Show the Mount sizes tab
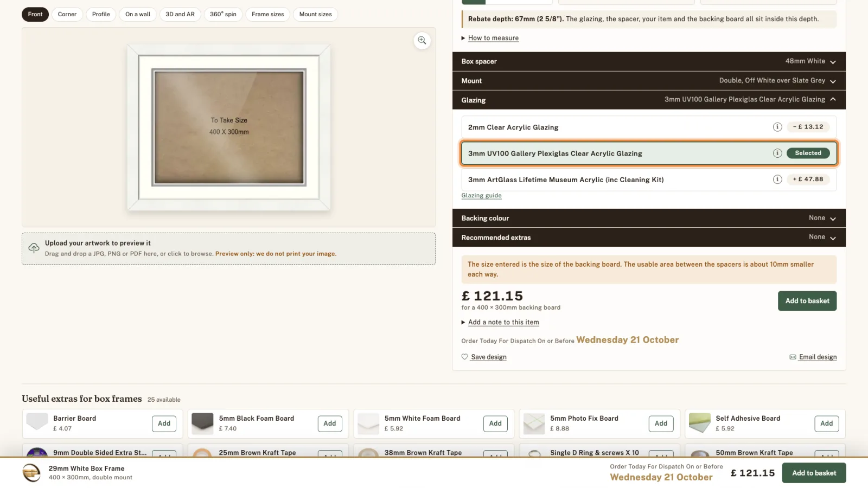The height and width of the screenshot is (488, 868). point(316,14)
